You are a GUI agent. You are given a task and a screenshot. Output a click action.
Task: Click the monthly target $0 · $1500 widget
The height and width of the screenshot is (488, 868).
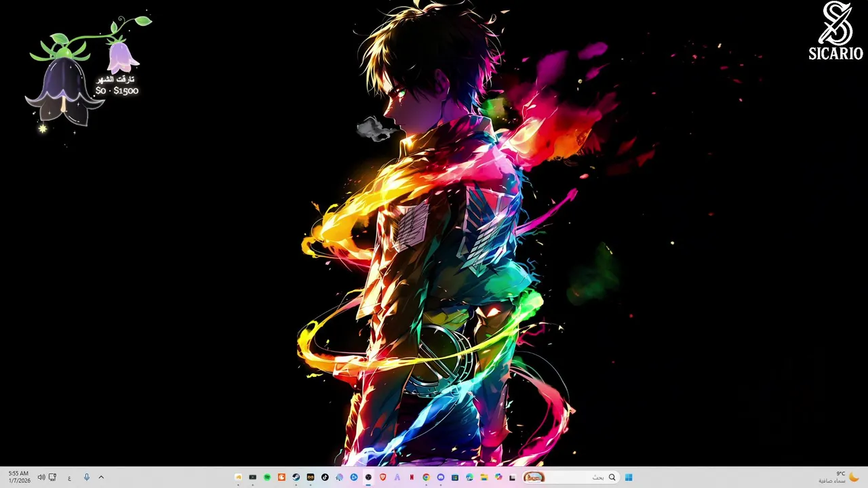[117, 85]
